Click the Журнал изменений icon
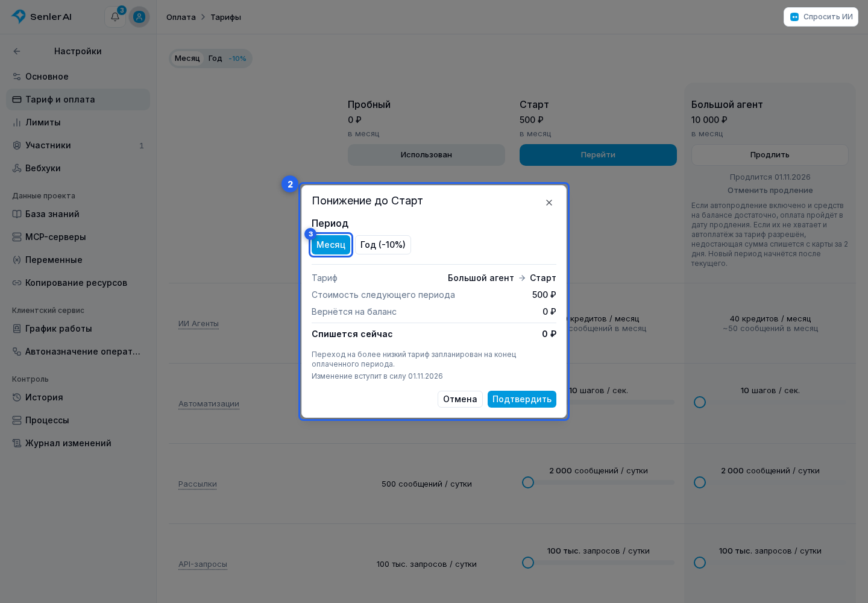 (x=17, y=443)
